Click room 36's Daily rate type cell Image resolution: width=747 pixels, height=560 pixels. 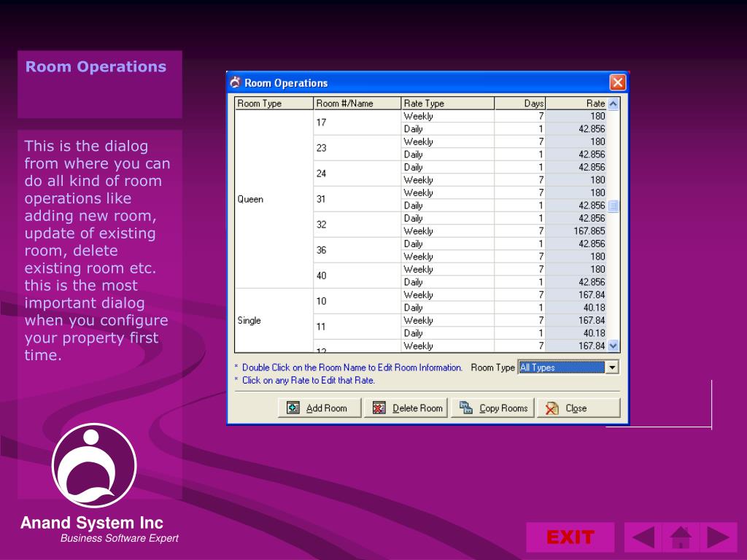[448, 244]
